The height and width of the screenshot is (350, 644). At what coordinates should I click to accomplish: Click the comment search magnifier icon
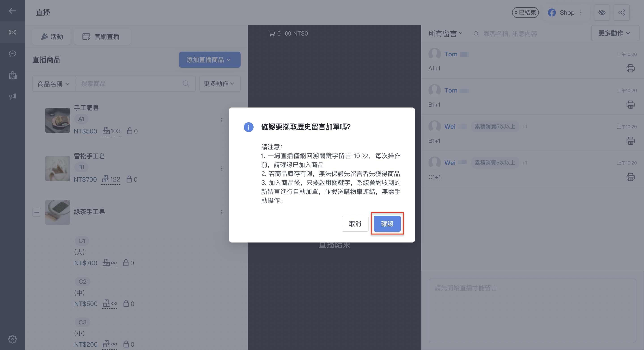476,34
